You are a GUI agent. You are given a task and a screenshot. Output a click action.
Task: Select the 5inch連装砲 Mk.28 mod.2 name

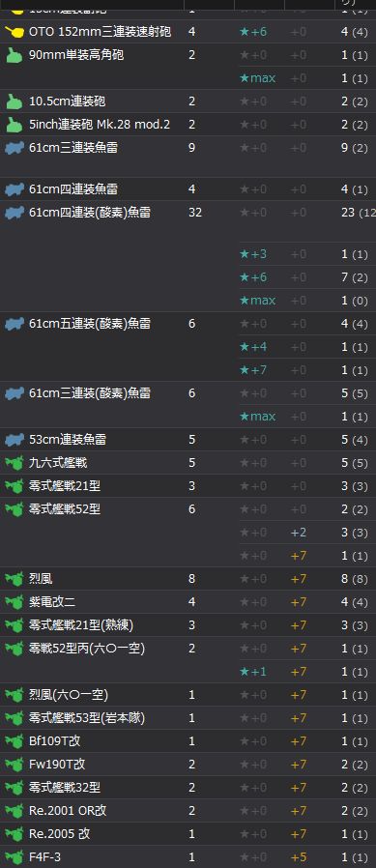(x=100, y=125)
